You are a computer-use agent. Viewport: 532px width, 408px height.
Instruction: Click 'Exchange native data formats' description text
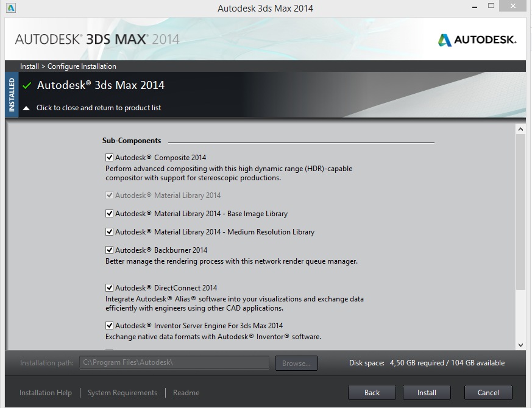coord(213,337)
